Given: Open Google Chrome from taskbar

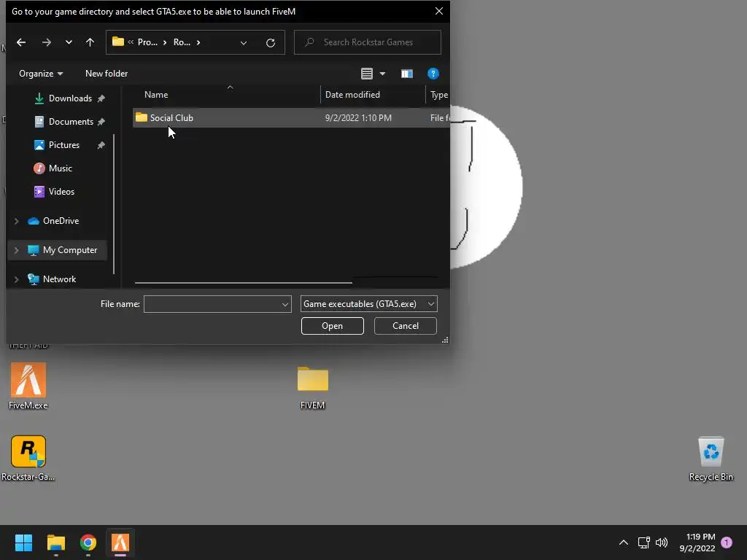Looking at the screenshot, I should pos(88,542).
